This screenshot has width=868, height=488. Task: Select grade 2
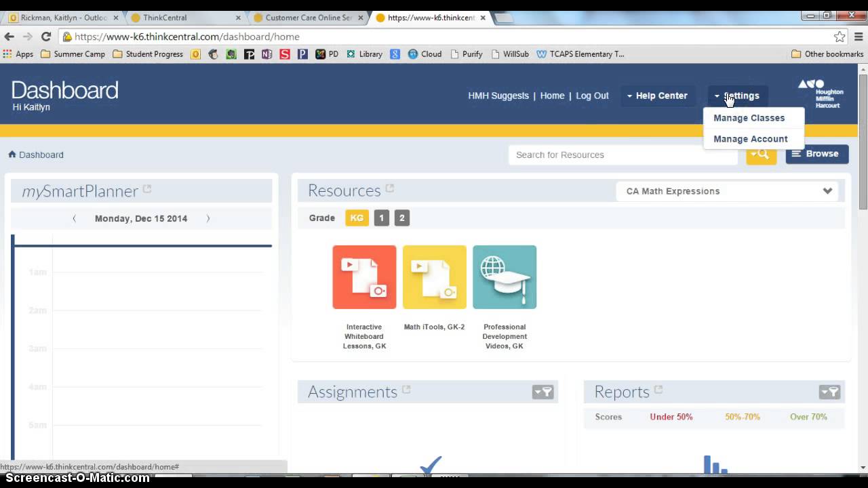pyautogui.click(x=402, y=218)
